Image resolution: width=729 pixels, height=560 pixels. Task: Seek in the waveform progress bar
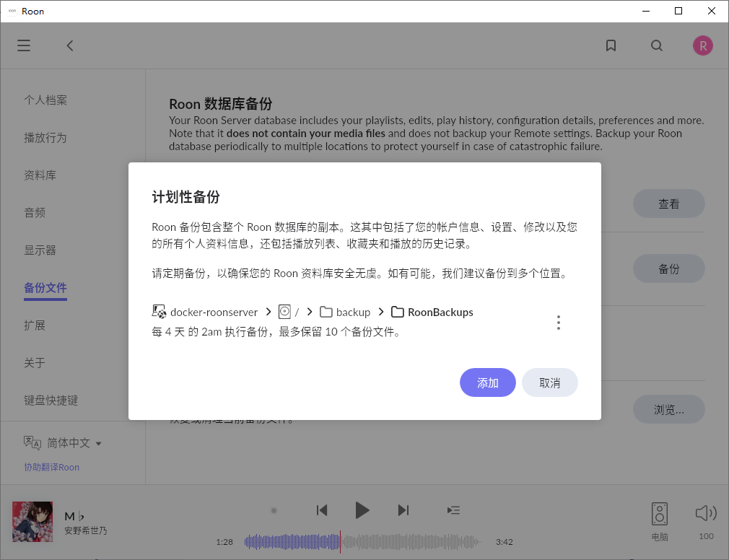(x=363, y=542)
